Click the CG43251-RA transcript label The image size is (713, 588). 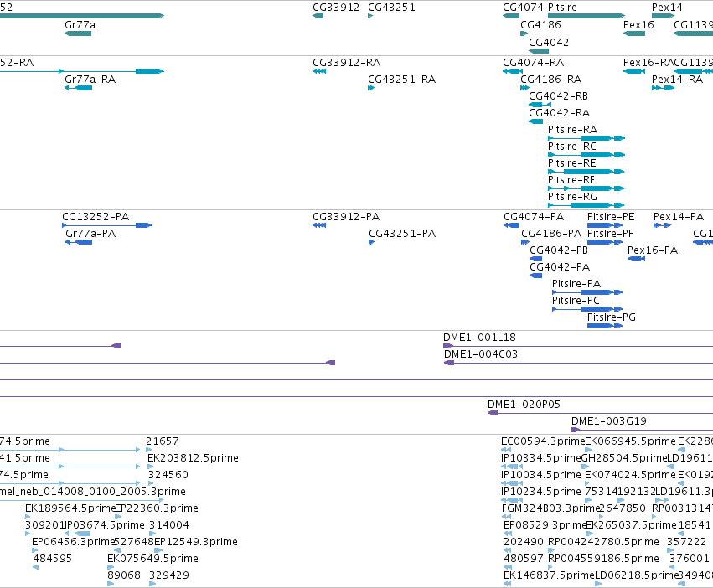(x=401, y=79)
